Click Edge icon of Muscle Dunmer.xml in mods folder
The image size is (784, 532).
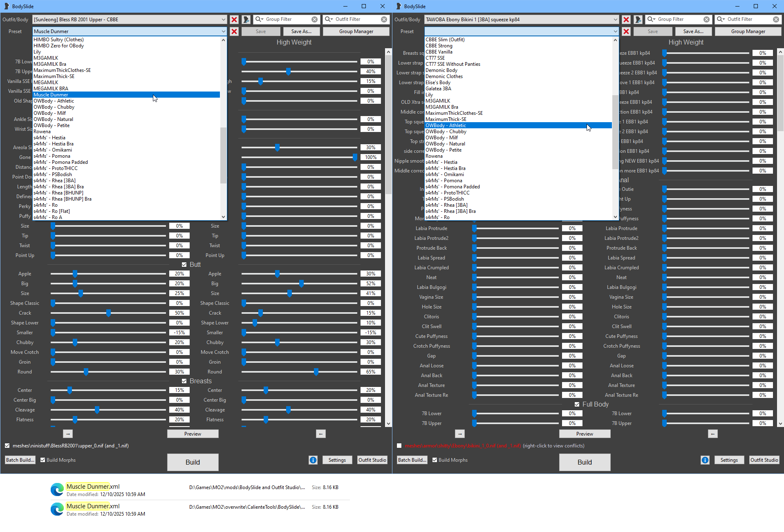tap(57, 490)
